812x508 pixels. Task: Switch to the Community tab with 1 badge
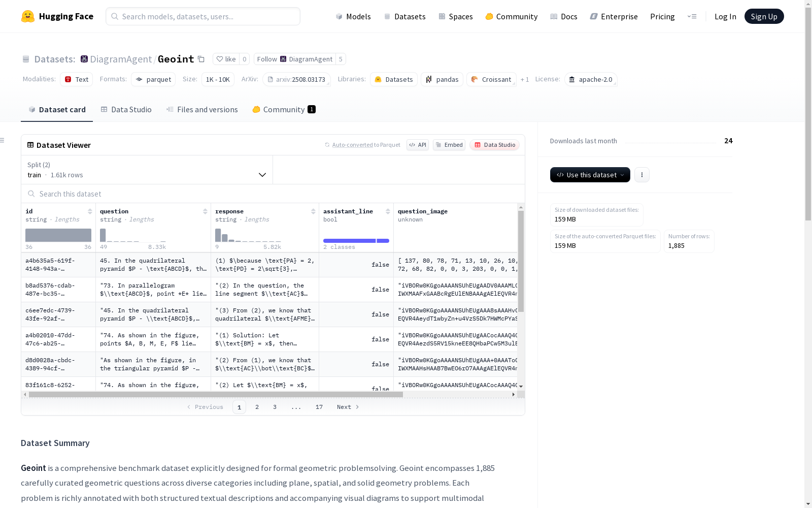tap(284, 109)
